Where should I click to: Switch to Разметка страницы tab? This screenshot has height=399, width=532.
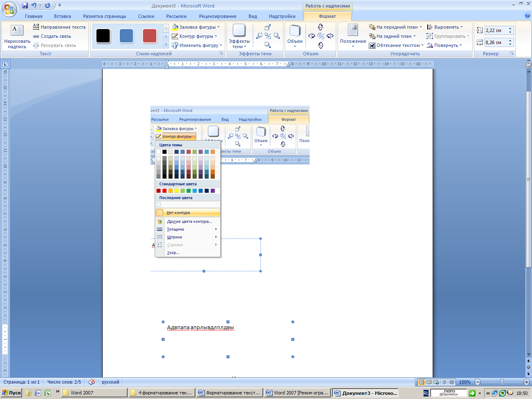tap(104, 16)
